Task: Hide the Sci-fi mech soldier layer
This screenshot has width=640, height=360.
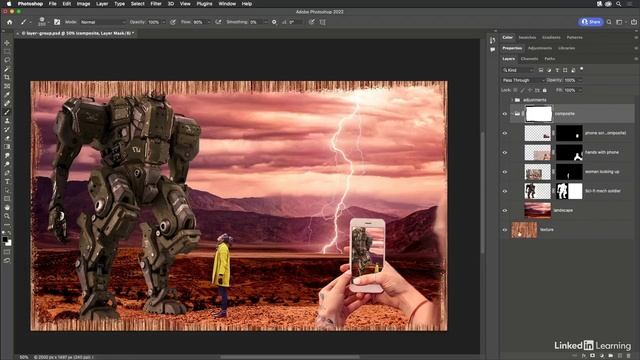Action: coord(505,191)
